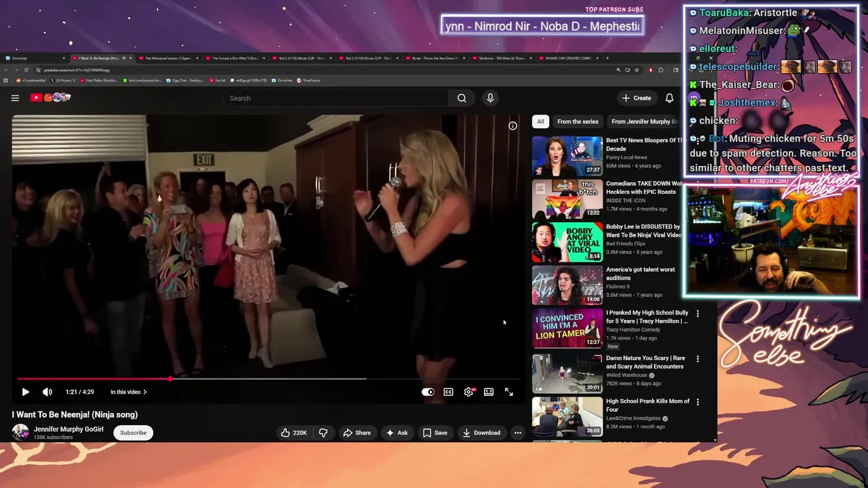
Task: Open the kick.com bookmark
Action: [x=142, y=80]
